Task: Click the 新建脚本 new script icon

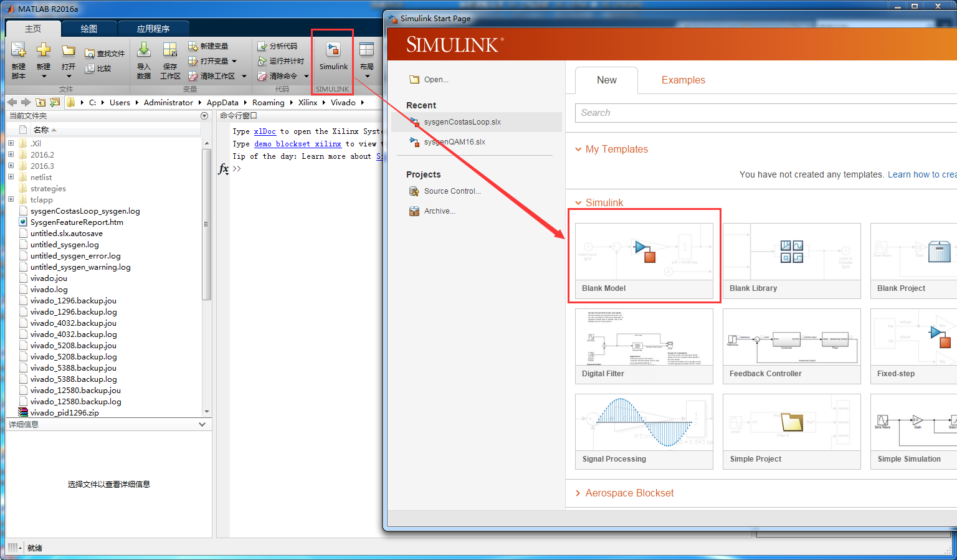Action: (19, 51)
